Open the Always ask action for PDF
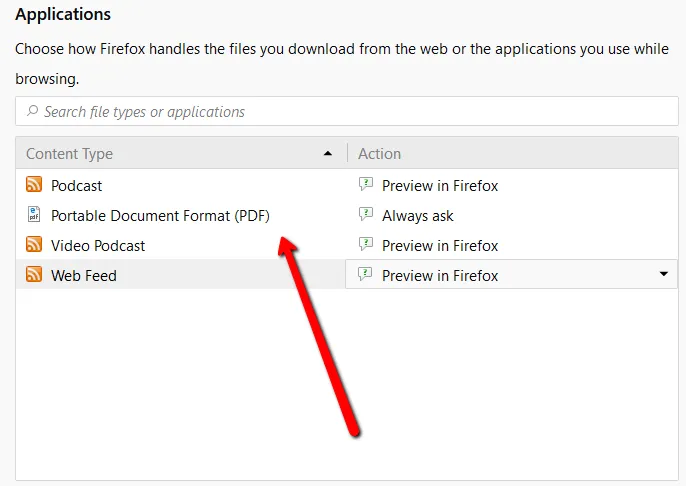The width and height of the screenshot is (686, 486). 418,215
